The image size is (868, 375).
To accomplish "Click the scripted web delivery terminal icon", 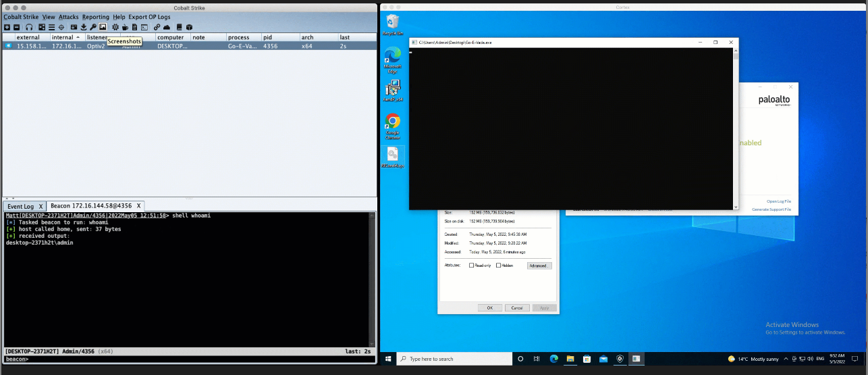I will [144, 27].
